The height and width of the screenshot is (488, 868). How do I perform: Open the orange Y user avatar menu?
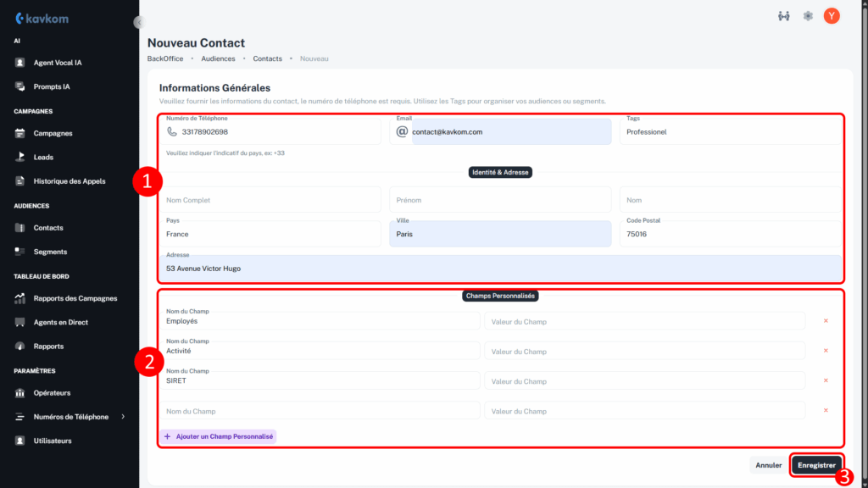[832, 16]
